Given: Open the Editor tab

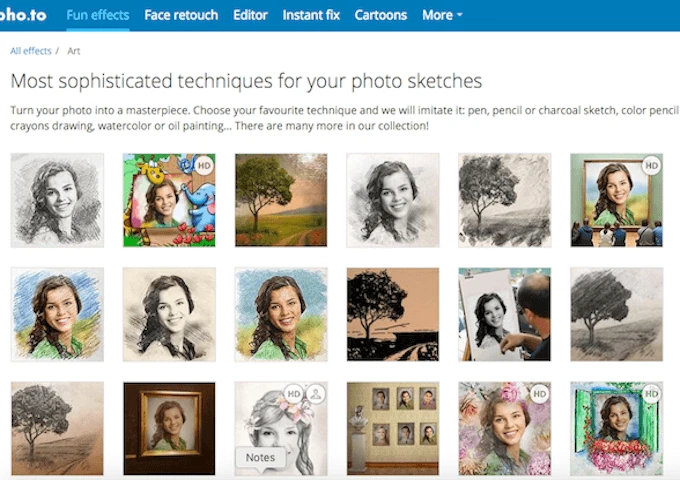Looking at the screenshot, I should pos(250,15).
